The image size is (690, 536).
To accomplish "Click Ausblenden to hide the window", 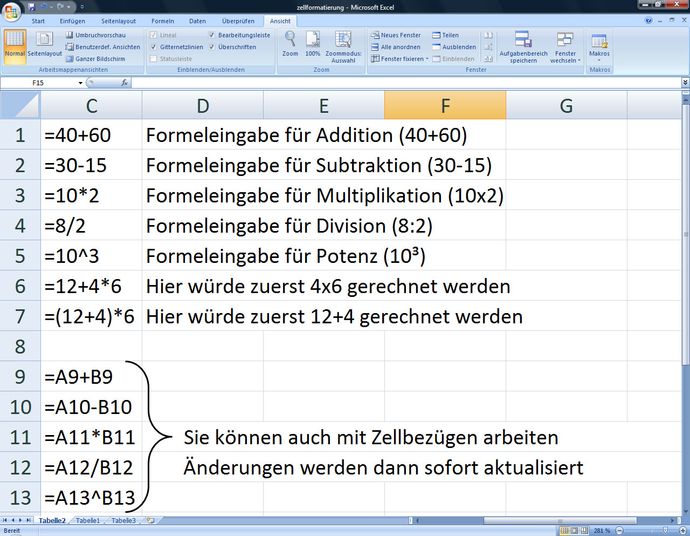I will click(x=454, y=47).
